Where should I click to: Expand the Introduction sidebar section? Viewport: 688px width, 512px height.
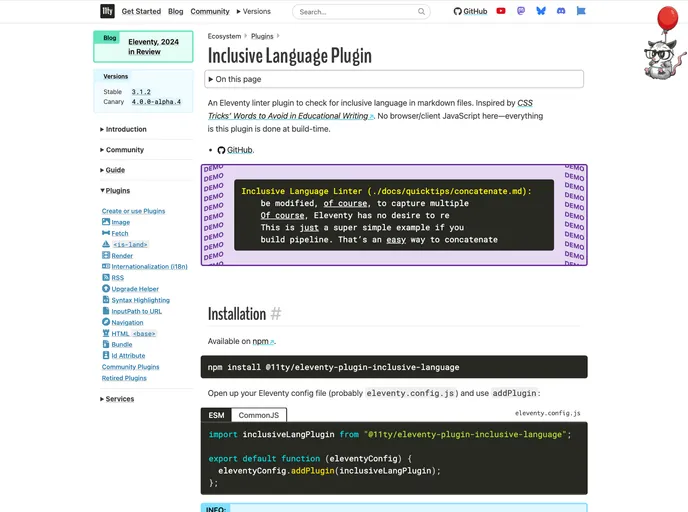[123, 129]
